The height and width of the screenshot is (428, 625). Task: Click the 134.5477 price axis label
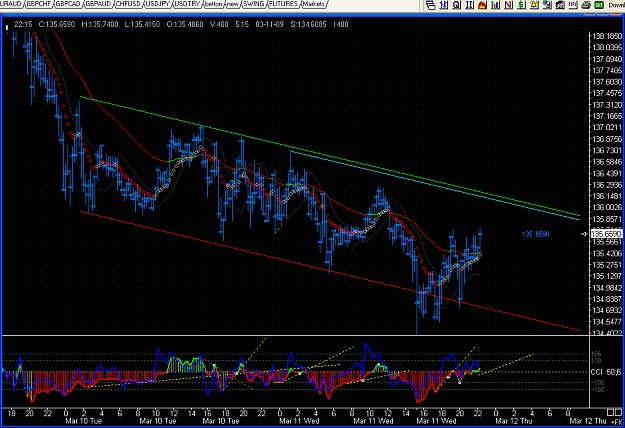point(607,322)
